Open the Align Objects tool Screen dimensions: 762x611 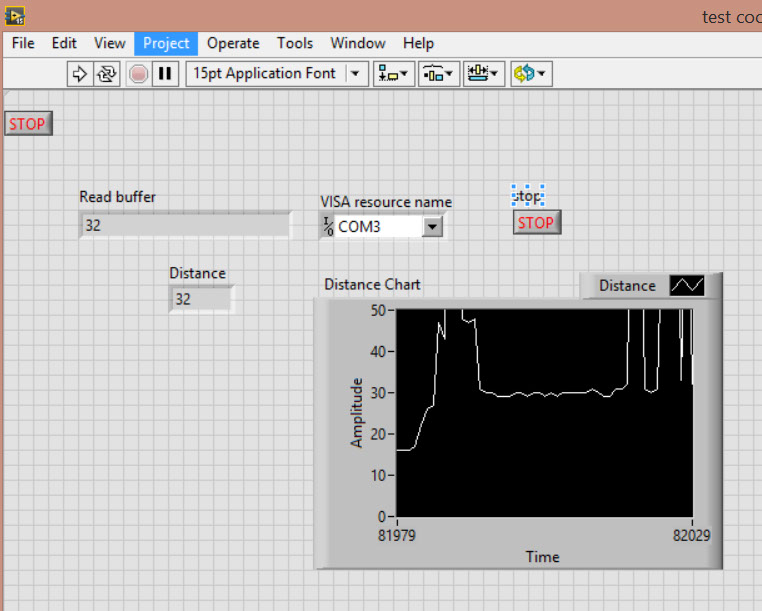tap(391, 73)
